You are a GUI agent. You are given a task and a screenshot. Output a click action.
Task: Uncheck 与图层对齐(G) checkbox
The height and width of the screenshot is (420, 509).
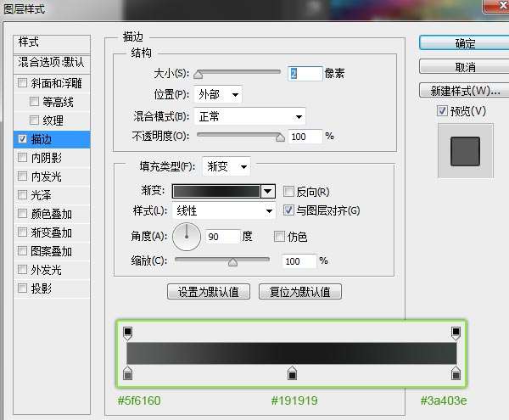pyautogui.click(x=288, y=210)
